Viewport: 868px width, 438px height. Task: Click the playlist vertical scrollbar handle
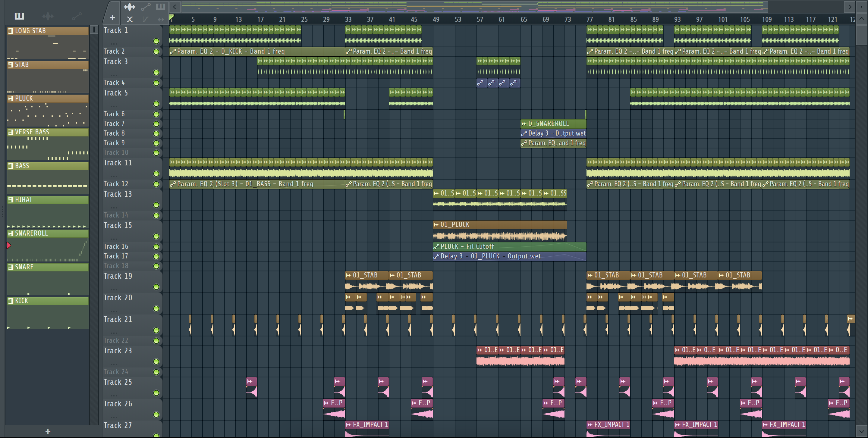(x=862, y=35)
